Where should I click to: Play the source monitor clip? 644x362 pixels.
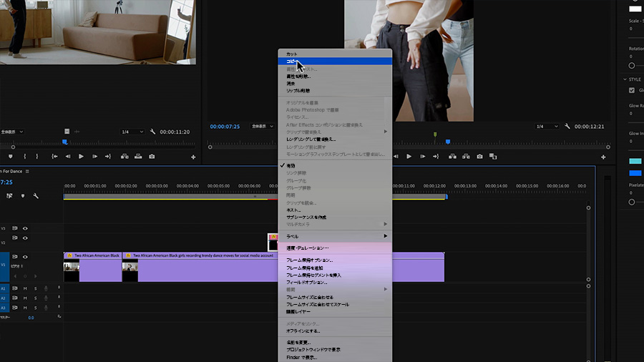tap(81, 157)
